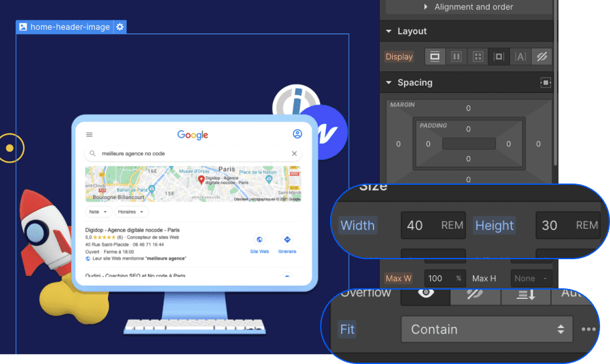Set display to flex

[x=456, y=57]
